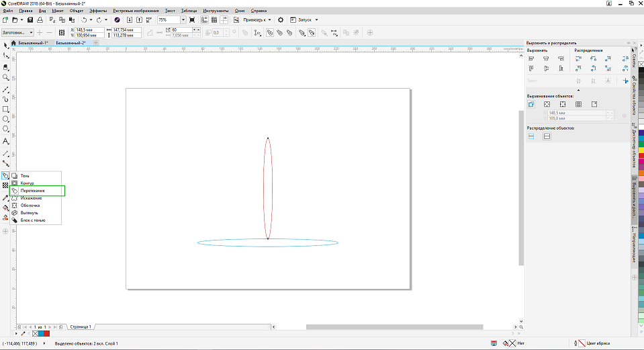Select the Shape edit tool
Image resolution: width=644 pixels, height=350 pixels.
click(x=5, y=56)
